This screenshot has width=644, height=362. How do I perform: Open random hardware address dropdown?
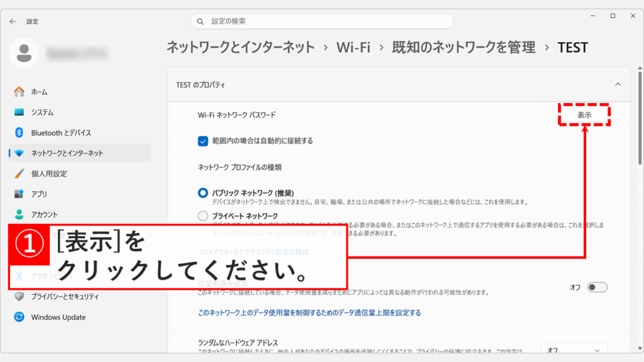pos(574,349)
